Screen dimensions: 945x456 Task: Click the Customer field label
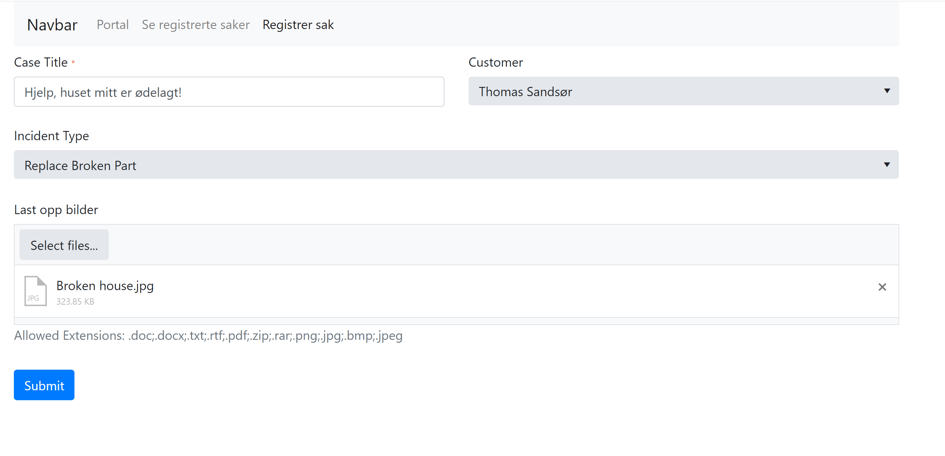point(496,62)
